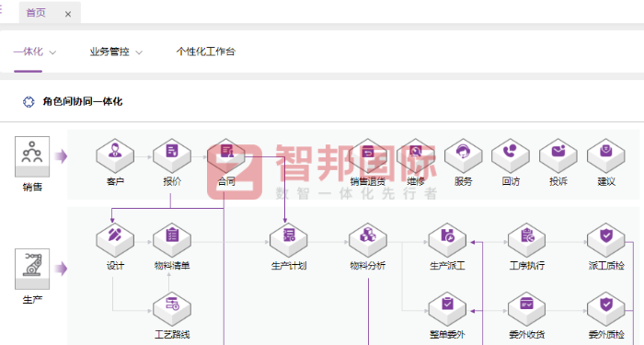Open the 报价 quotation icon

tap(172, 155)
